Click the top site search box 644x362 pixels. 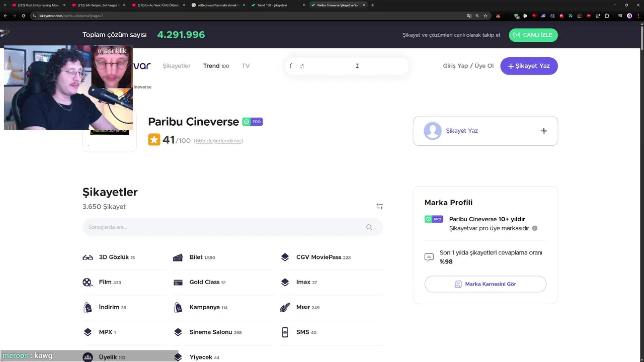pyautogui.click(x=347, y=66)
